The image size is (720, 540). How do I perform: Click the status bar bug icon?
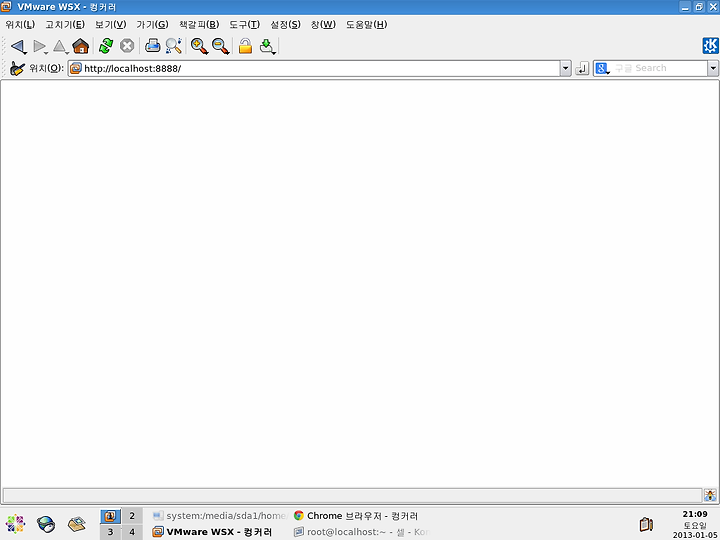(710, 495)
